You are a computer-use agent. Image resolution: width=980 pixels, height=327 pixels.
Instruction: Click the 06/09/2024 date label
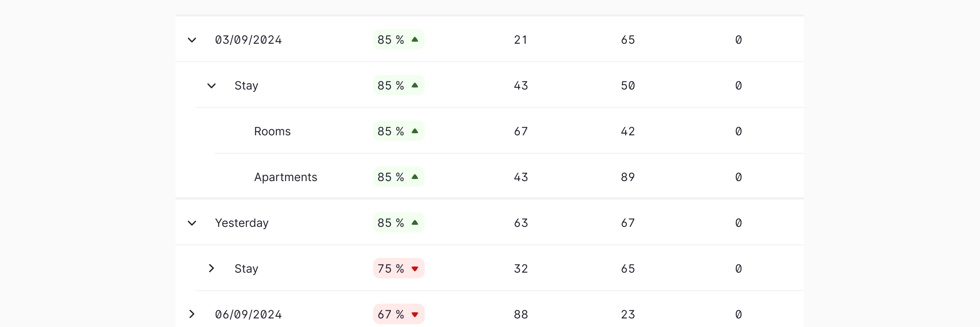[x=248, y=315]
